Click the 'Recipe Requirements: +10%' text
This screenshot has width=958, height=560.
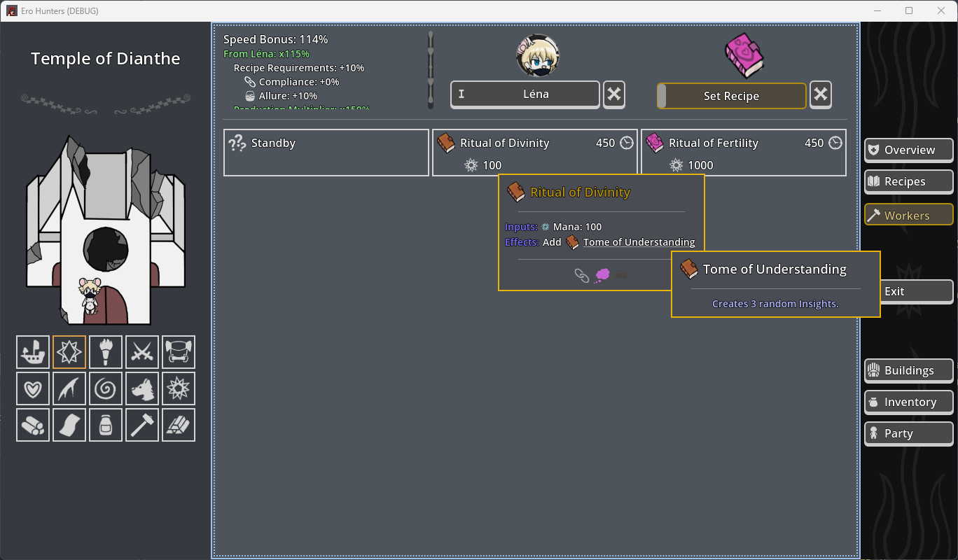coord(299,68)
